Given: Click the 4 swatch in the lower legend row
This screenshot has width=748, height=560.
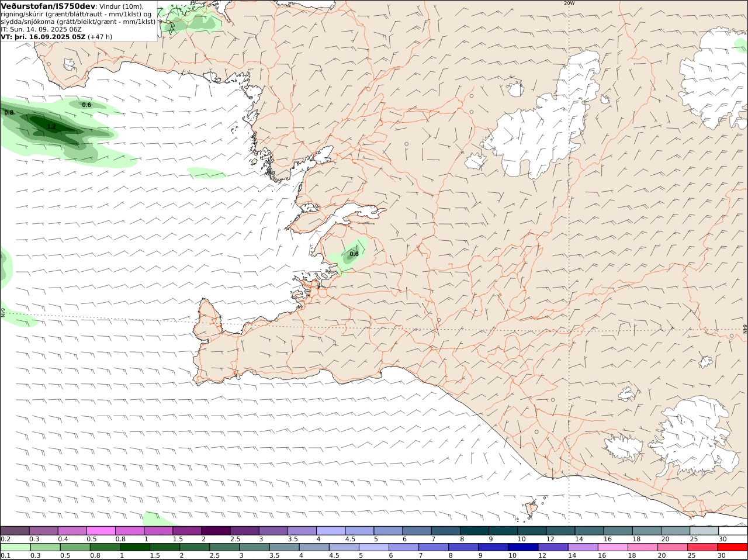Looking at the screenshot, I should point(314,547).
